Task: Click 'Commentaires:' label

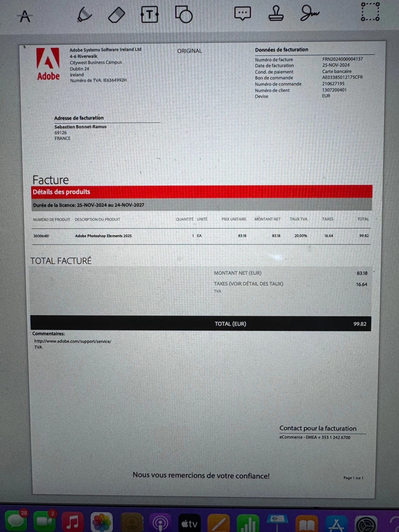Action: (x=49, y=334)
